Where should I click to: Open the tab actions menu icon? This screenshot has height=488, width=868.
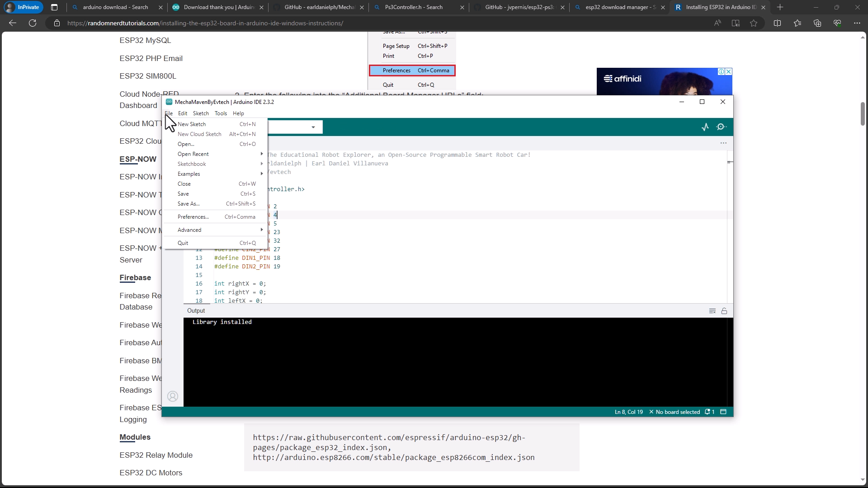click(x=54, y=7)
